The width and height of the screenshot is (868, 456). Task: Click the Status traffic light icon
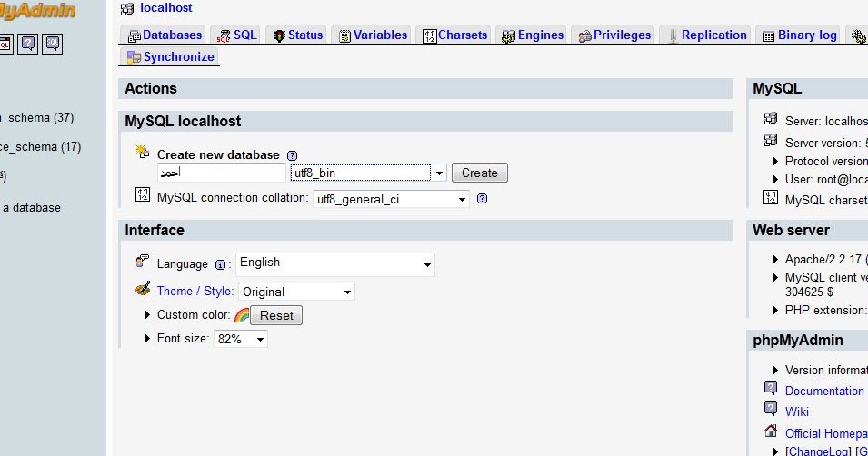pyautogui.click(x=279, y=36)
